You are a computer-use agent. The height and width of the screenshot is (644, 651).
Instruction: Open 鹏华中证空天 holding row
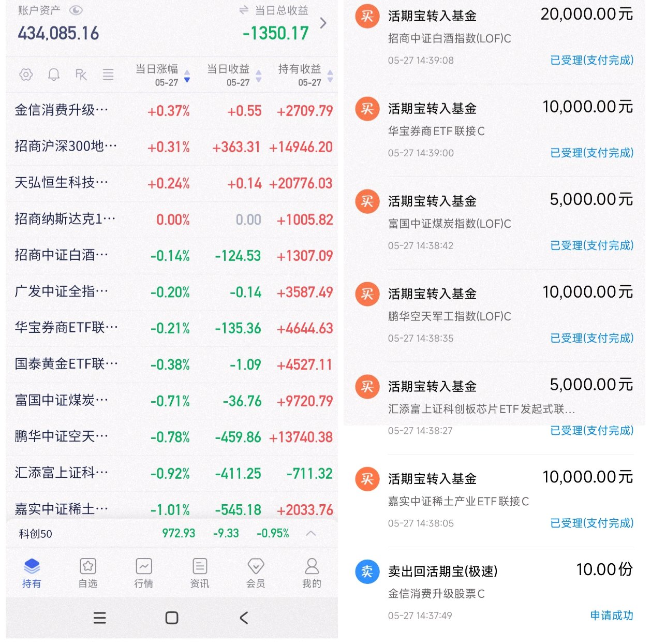172,437
